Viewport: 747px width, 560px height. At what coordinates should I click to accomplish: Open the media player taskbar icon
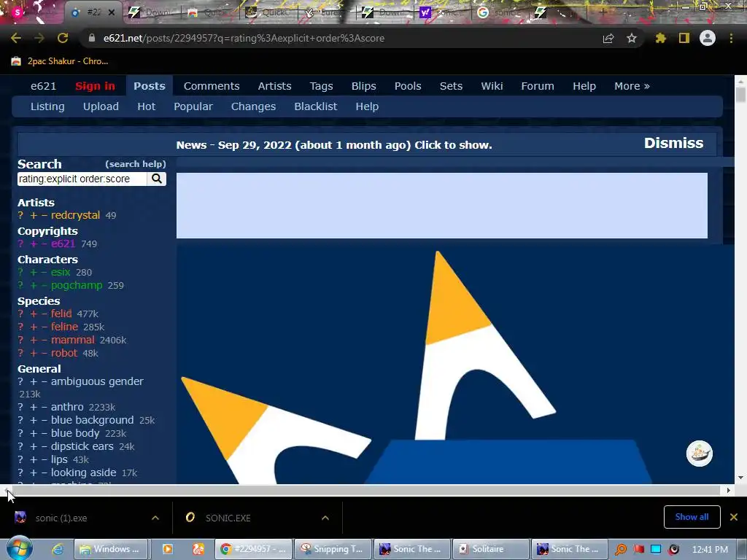[x=167, y=549]
